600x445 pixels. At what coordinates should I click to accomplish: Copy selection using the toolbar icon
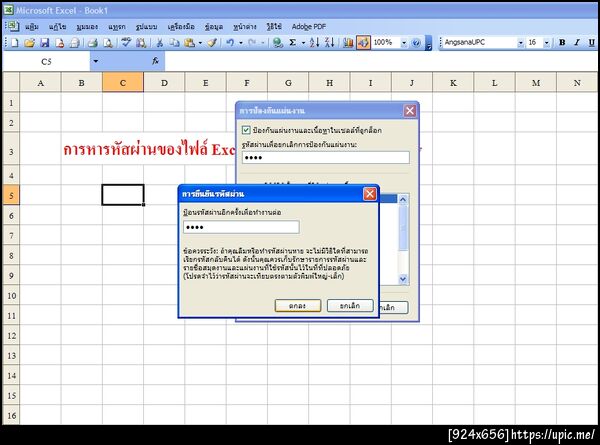point(174,42)
